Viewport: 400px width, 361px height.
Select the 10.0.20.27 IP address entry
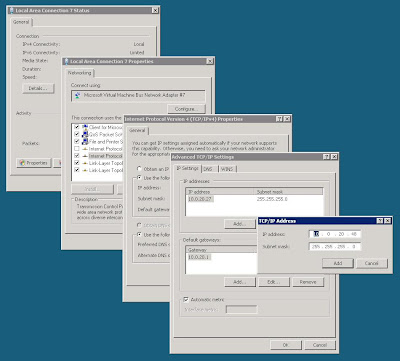pyautogui.click(x=200, y=199)
